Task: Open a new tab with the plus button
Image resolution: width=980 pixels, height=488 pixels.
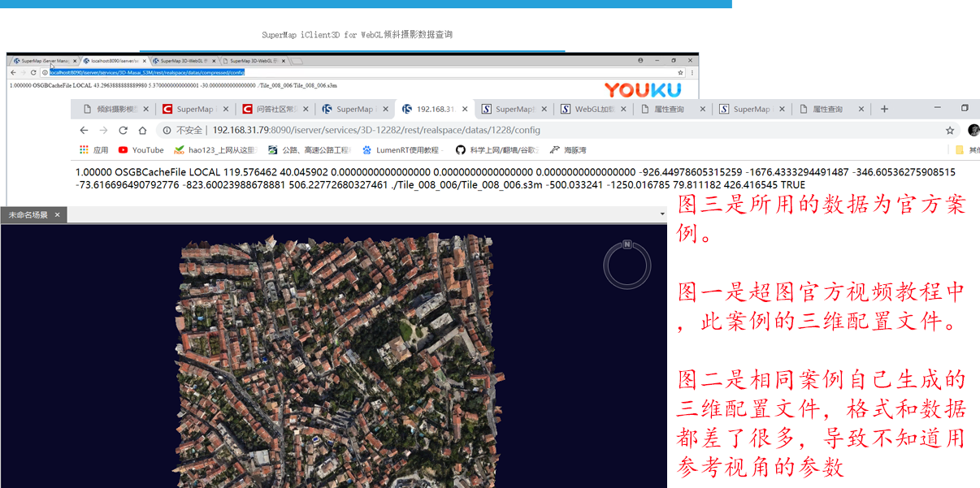Action: [x=885, y=109]
